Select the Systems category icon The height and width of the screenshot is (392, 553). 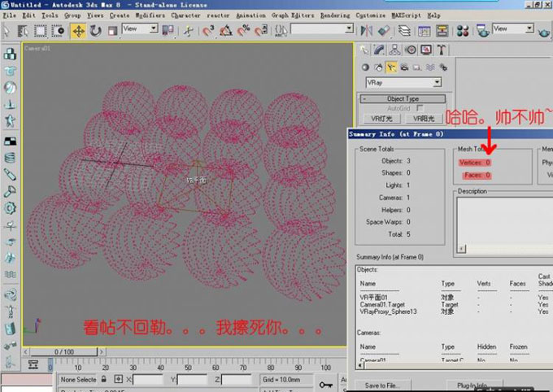pyautogui.click(x=443, y=67)
